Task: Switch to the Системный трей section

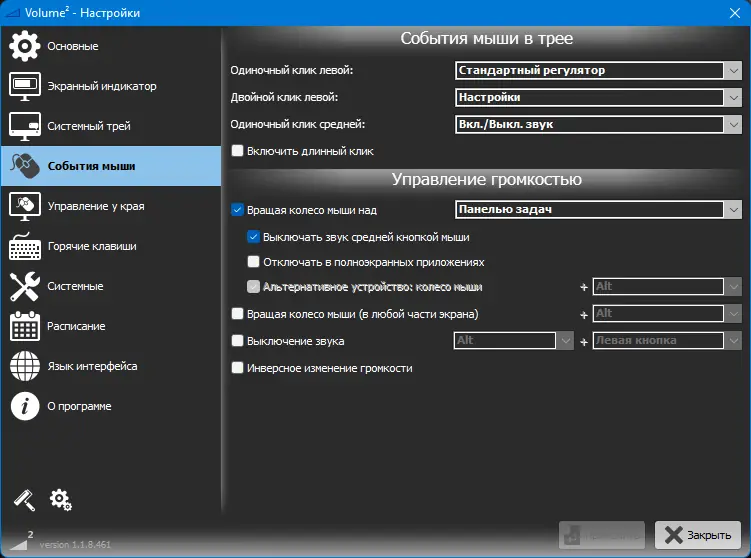Action: [111, 126]
